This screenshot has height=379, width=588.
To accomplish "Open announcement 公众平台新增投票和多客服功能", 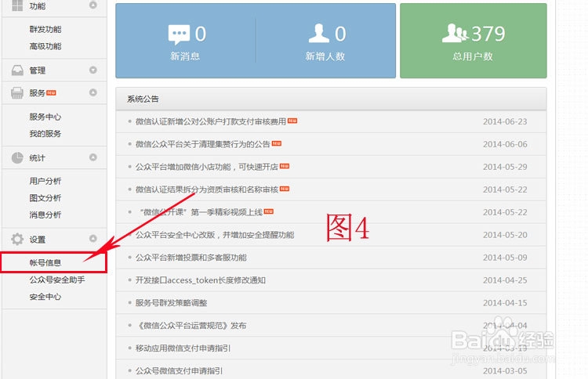I will [x=191, y=258].
